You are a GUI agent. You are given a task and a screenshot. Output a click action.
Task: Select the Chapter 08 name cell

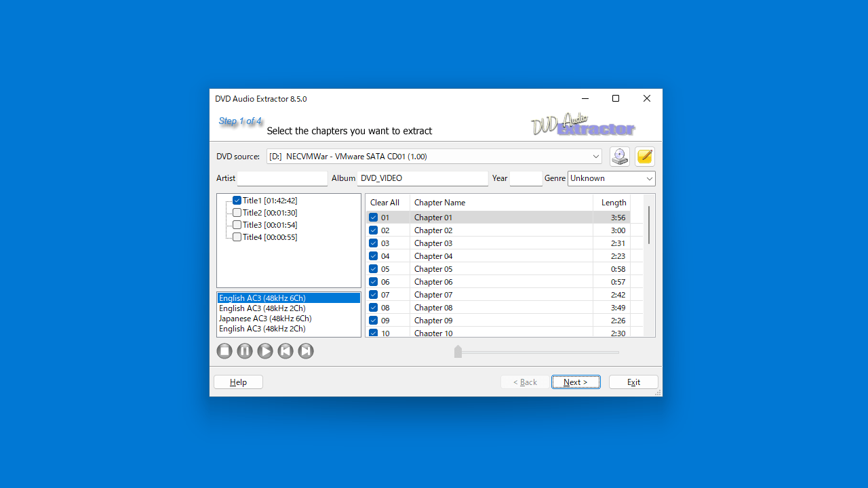(501, 308)
